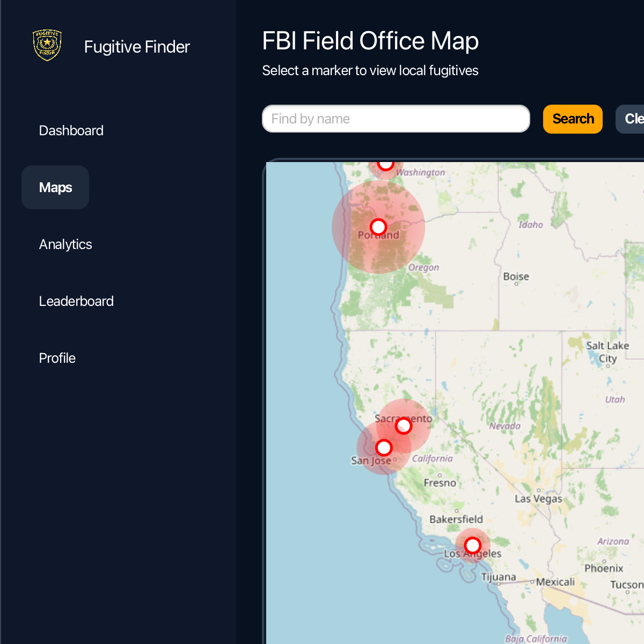Image resolution: width=644 pixels, height=644 pixels.
Task: Click the Tucson map label
Action: pyautogui.click(x=626, y=584)
